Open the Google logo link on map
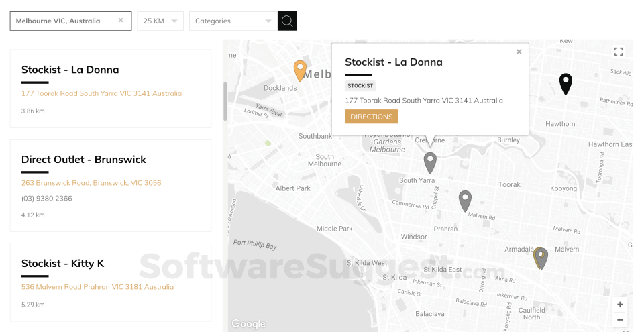Screen dimensions: 644x332 pyautogui.click(x=248, y=324)
